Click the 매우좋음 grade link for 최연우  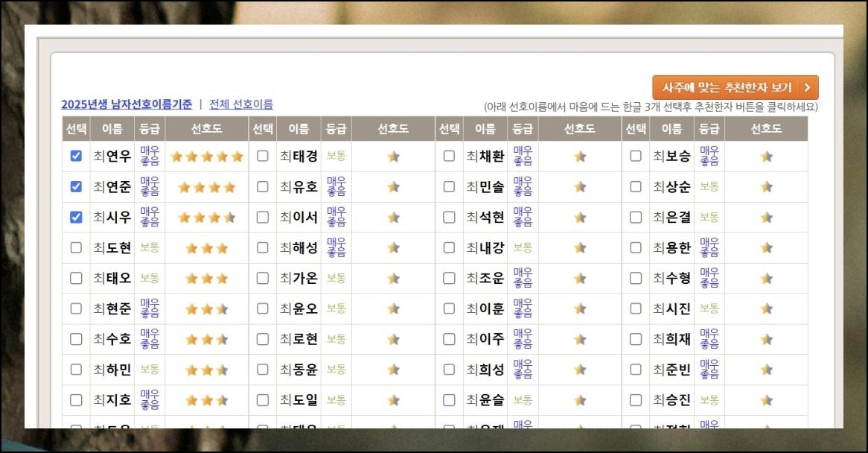(x=150, y=156)
